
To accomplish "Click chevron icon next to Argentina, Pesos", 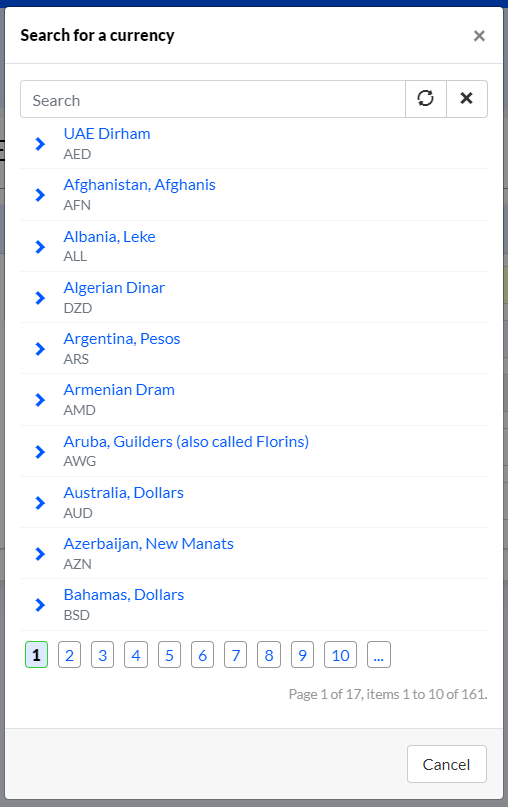I will (40, 349).
